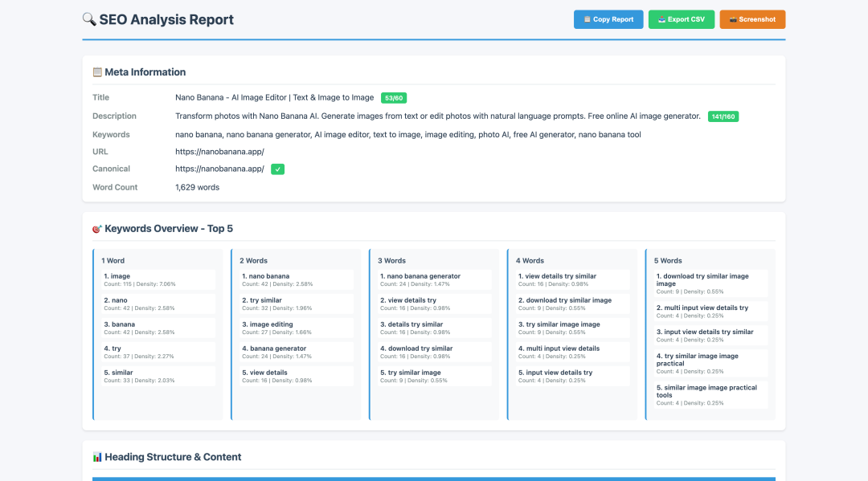Select the '2. nano' keyword row

[x=158, y=304]
